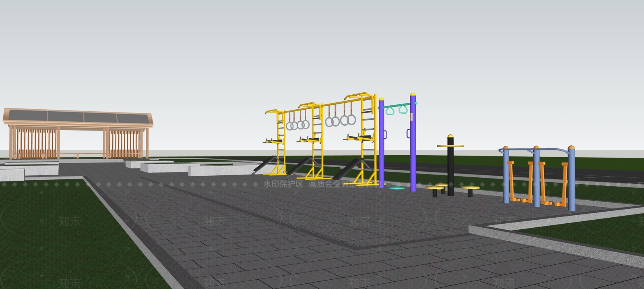The height and width of the screenshot is (289, 644).
Task: Select the teal twist disc by purple post
Action: [396, 188]
